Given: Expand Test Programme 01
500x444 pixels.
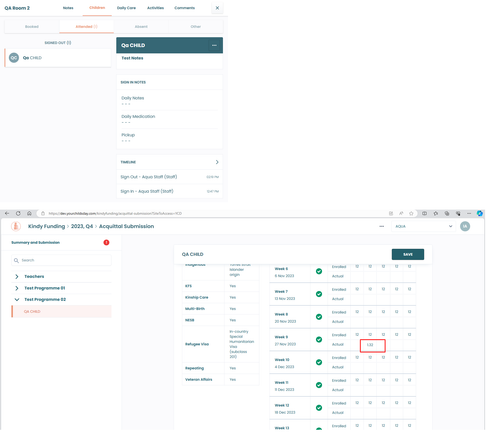Looking at the screenshot, I should [17, 288].
